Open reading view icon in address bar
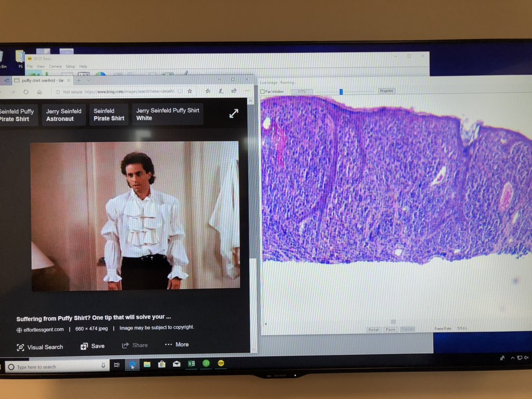This screenshot has height=399, width=532. pos(180,91)
